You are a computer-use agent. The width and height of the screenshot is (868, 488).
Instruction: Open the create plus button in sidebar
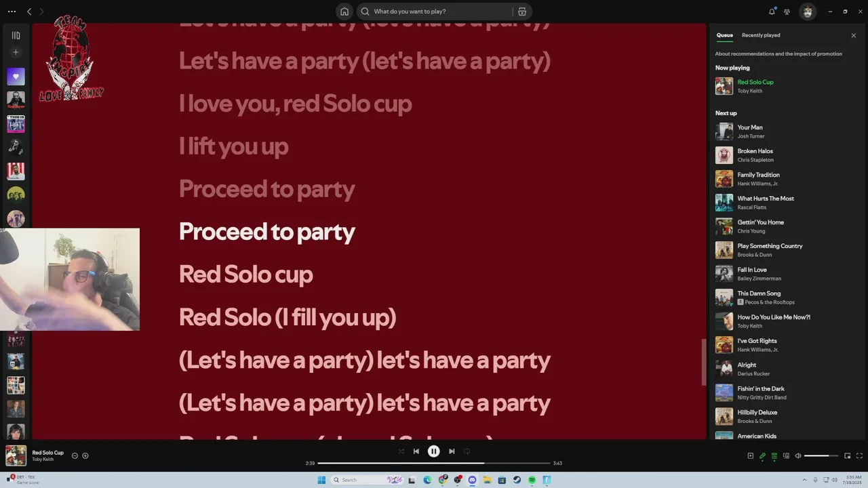click(x=16, y=52)
